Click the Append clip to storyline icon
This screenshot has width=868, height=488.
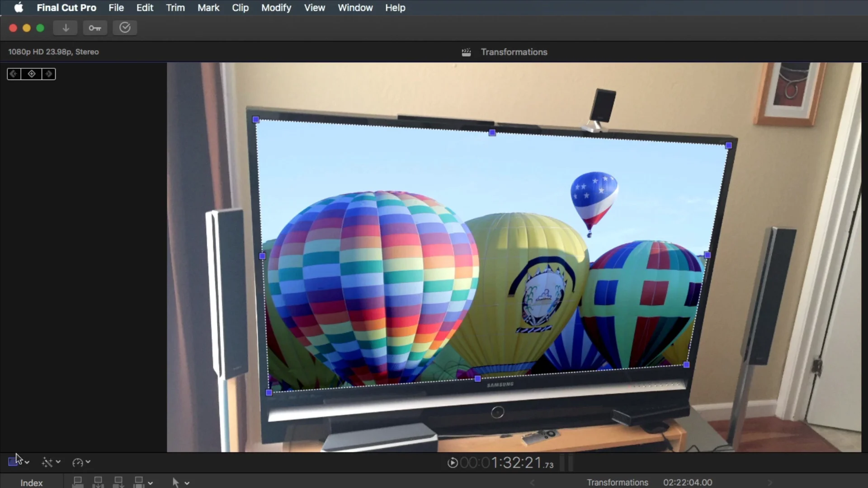click(x=118, y=482)
